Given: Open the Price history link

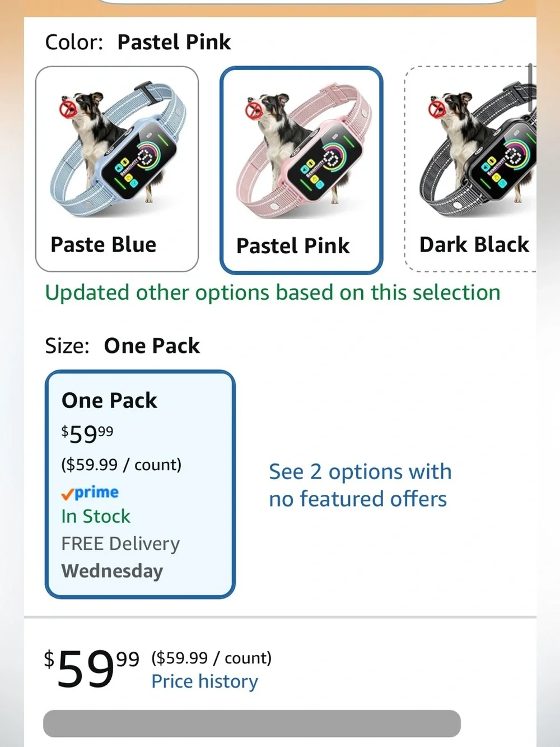Looking at the screenshot, I should (204, 681).
